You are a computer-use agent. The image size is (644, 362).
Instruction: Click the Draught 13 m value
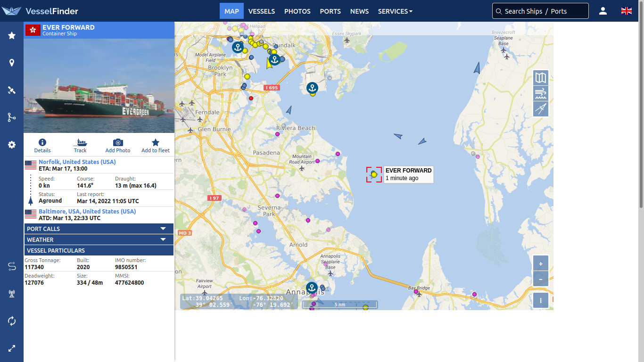[x=136, y=185]
